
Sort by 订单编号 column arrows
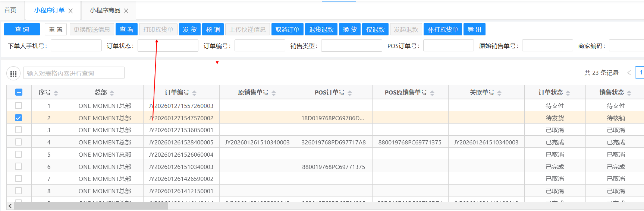pyautogui.click(x=194, y=93)
